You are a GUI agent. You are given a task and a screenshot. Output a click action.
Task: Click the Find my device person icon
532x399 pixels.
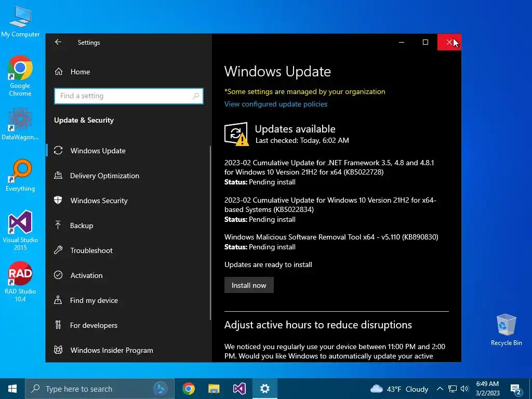[58, 300]
